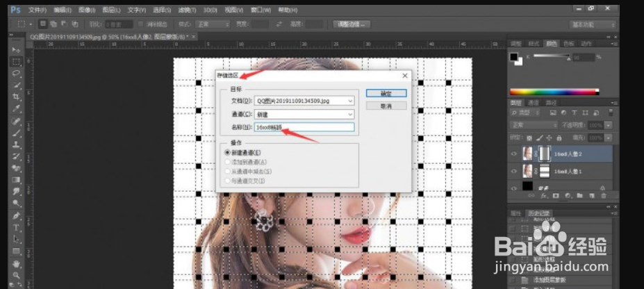Viewport: 644px width, 289px height.
Task: Open the workspace switcher dropdown top right
Action: coord(593,25)
